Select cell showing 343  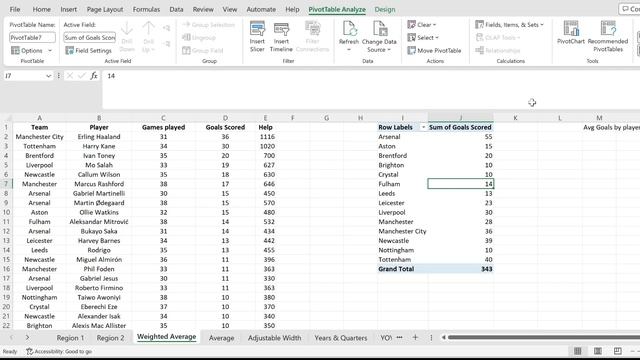pyautogui.click(x=460, y=269)
